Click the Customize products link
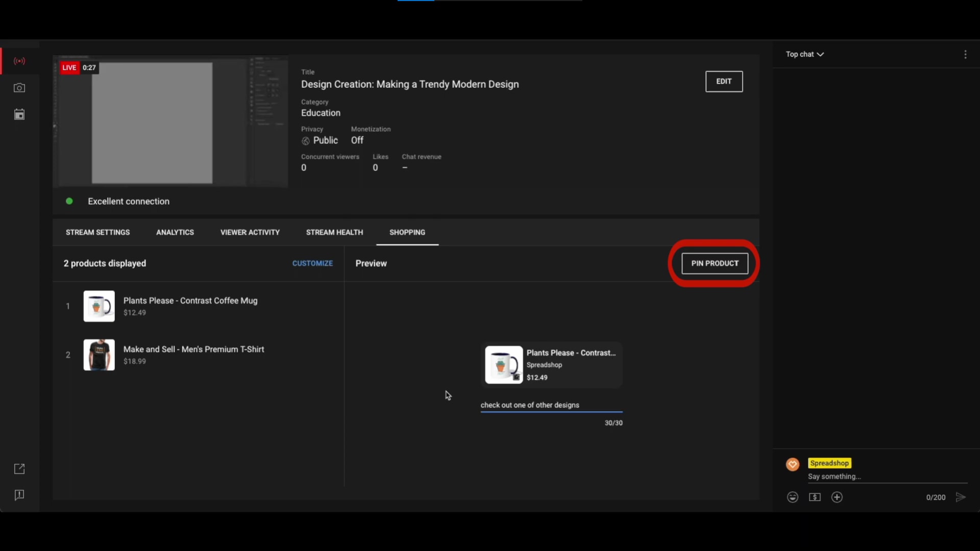This screenshot has height=551, width=980. 312,264
